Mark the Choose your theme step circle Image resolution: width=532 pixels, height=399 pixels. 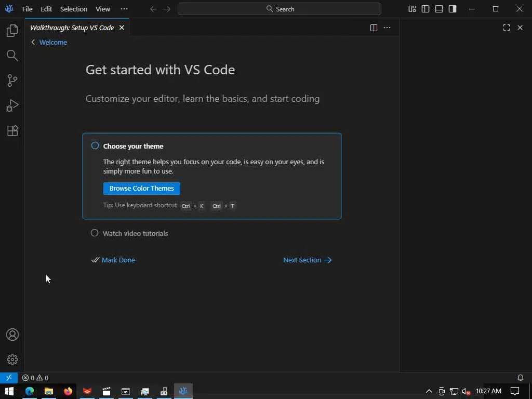pyautogui.click(x=95, y=145)
